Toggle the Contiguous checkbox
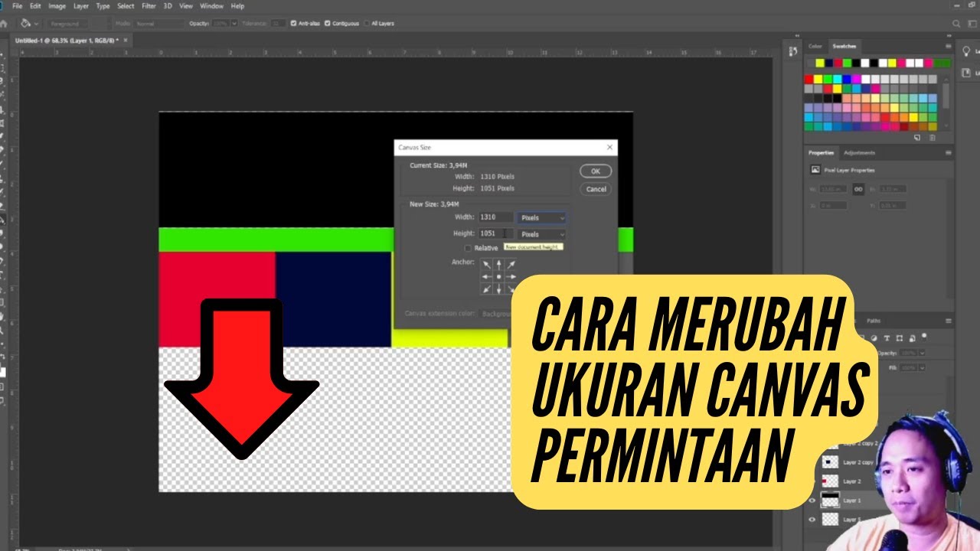Screen dimensions: 980x551 pos(328,24)
